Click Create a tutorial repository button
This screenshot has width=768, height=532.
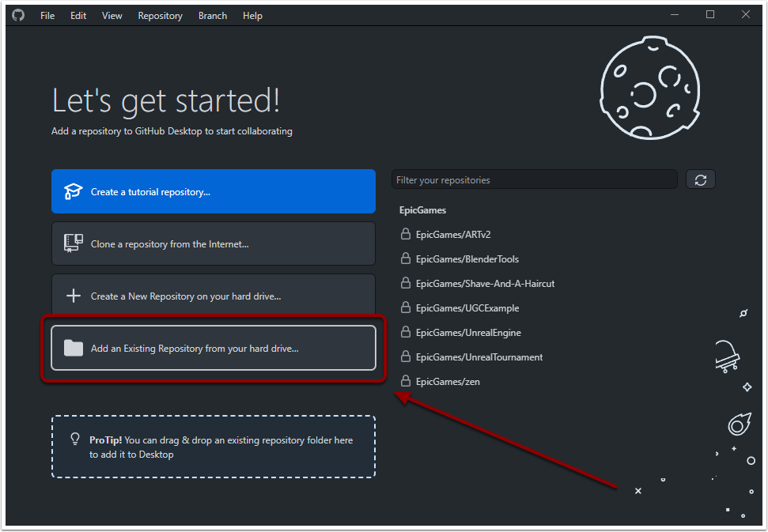pyautogui.click(x=214, y=191)
